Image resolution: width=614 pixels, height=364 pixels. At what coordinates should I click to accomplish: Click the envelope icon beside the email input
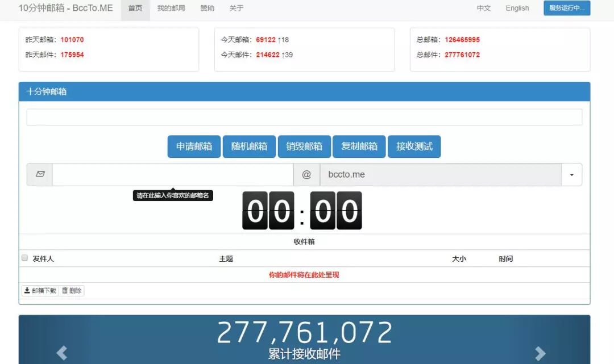(39, 174)
